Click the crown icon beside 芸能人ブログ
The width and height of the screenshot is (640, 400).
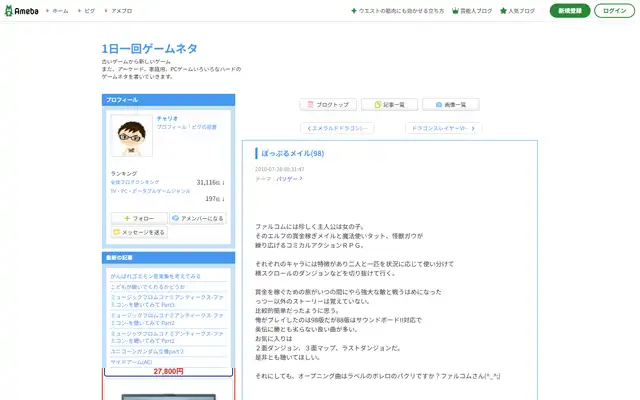[455, 11]
